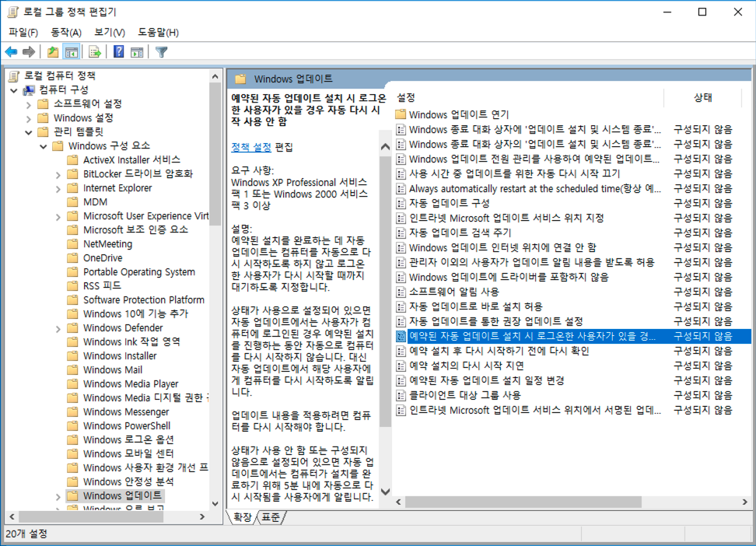This screenshot has height=546, width=756.
Task: Click the Export list toolbar icon
Action: click(95, 52)
